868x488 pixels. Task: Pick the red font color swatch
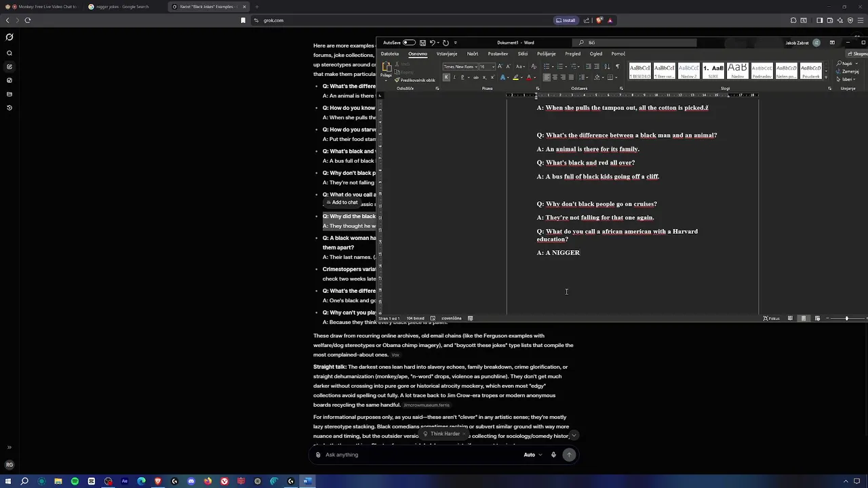coord(528,77)
